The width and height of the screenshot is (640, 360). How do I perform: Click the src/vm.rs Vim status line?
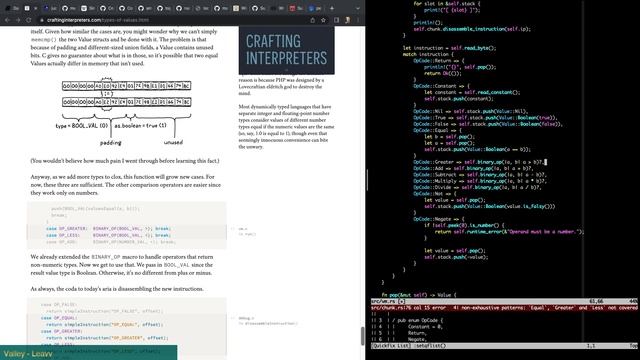coord(504,301)
